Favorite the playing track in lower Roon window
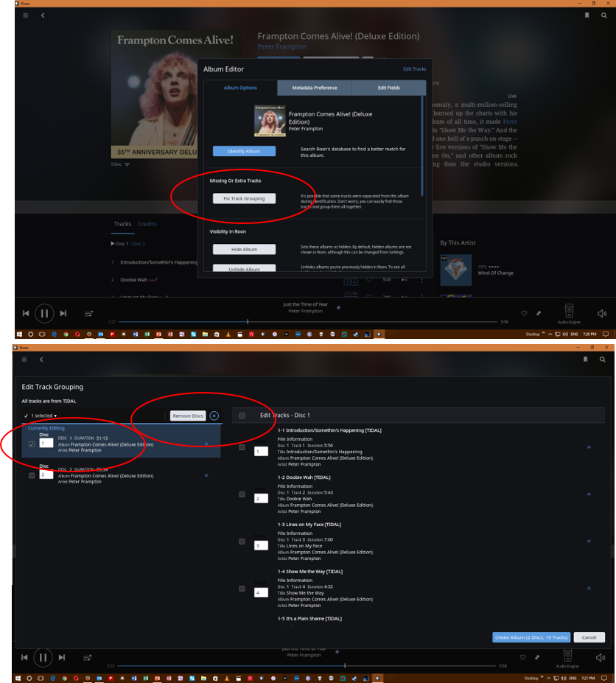616x683 pixels. (522, 657)
